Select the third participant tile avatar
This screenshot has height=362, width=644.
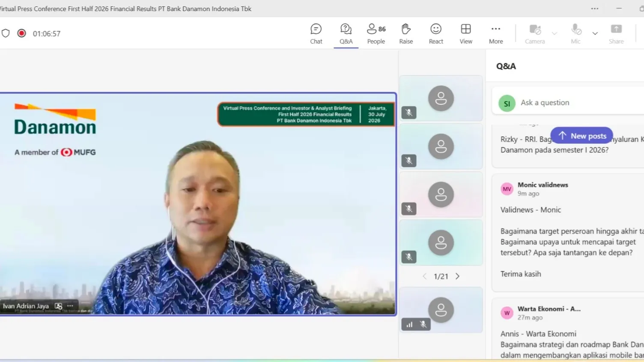coord(441,195)
